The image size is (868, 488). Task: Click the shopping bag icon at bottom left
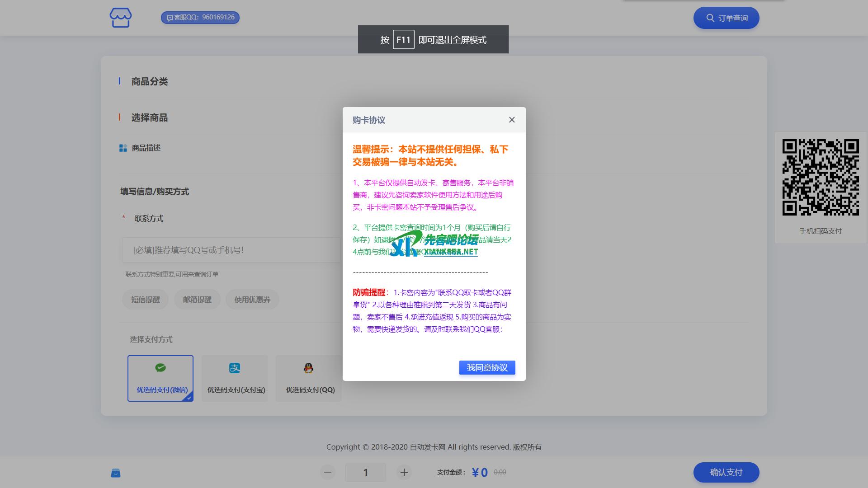click(116, 473)
